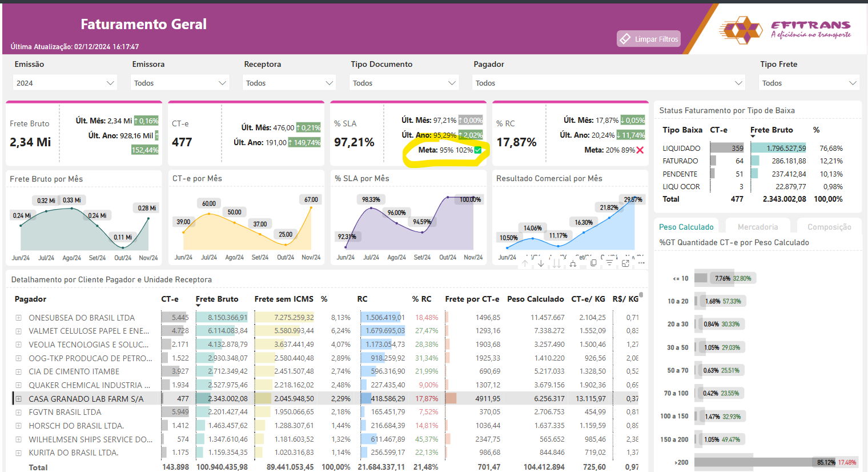Open the Emissora dropdown
868x472 pixels.
coord(179,83)
